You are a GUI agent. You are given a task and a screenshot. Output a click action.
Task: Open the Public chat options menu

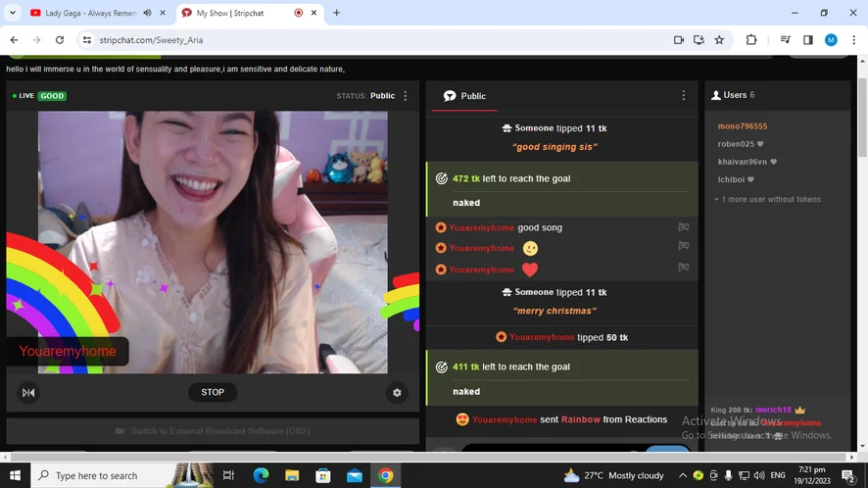click(x=684, y=96)
